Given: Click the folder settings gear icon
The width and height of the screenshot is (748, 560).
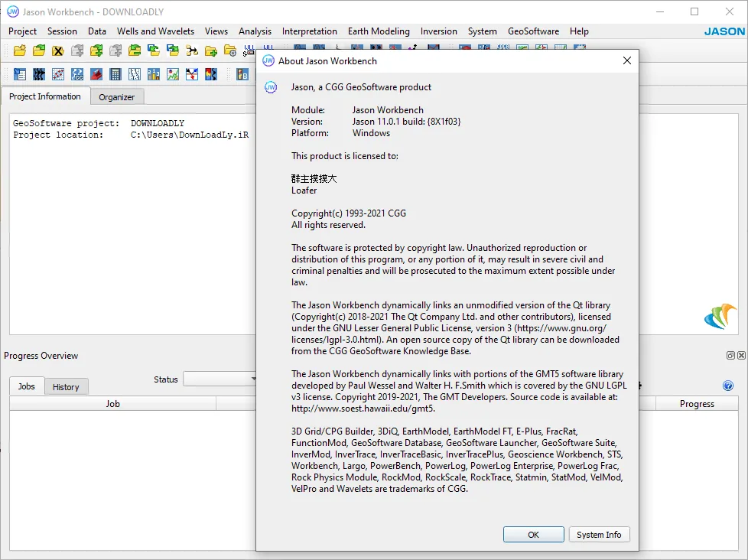Looking at the screenshot, I should click(230, 50).
